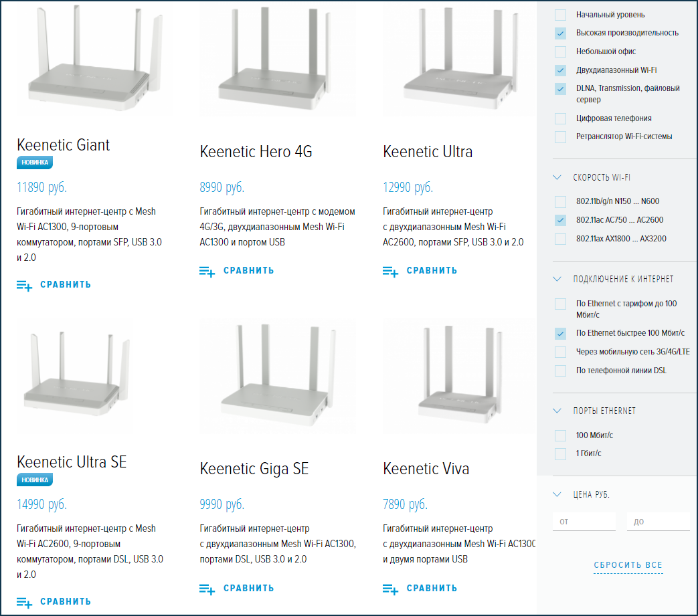The image size is (698, 616).
Task: Open the Keenetic Giga SE product title
Action: point(254,469)
